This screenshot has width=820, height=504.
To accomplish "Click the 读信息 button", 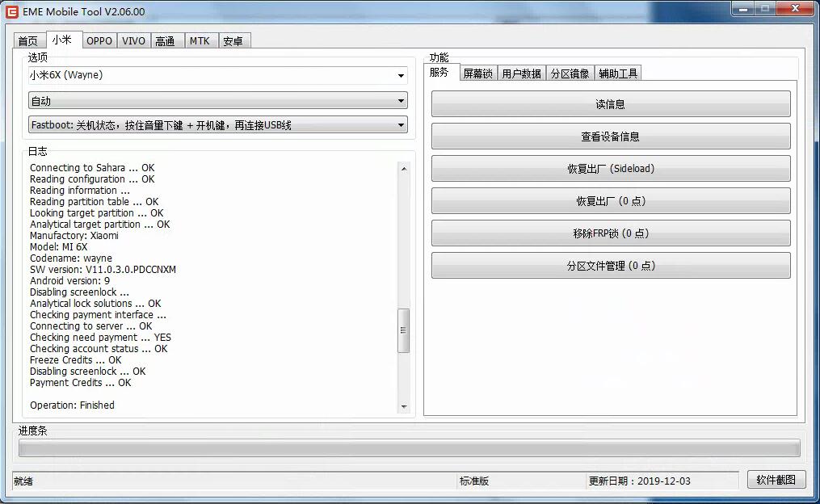I will pyautogui.click(x=611, y=104).
